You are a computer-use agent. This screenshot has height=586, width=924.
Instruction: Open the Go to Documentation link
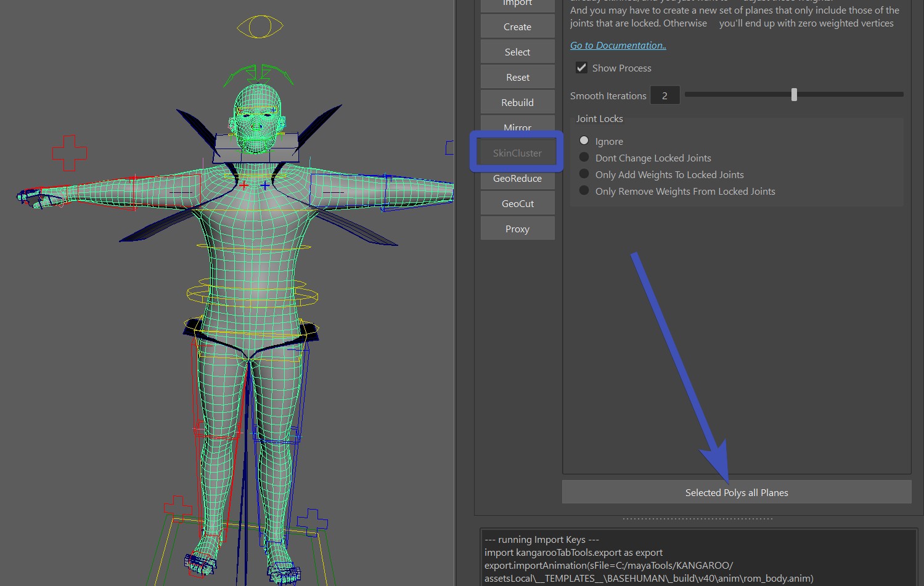coord(618,46)
